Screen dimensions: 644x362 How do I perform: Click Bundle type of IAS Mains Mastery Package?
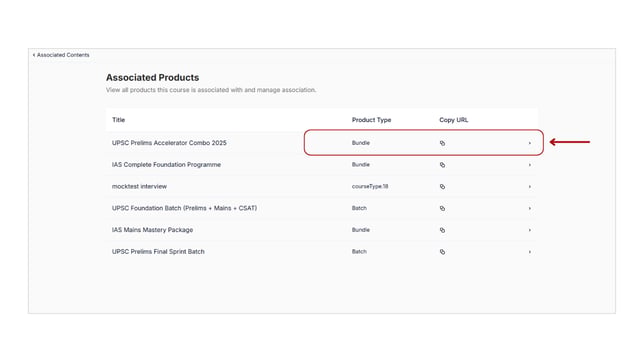(361, 230)
